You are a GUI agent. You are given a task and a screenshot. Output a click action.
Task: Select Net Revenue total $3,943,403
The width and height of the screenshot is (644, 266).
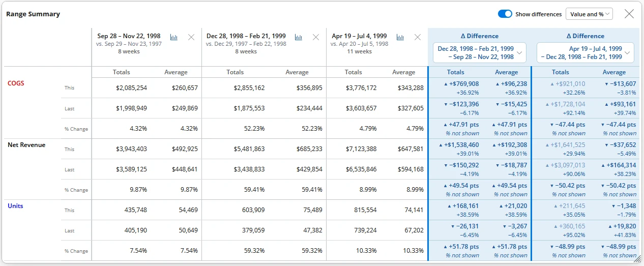[131, 149]
